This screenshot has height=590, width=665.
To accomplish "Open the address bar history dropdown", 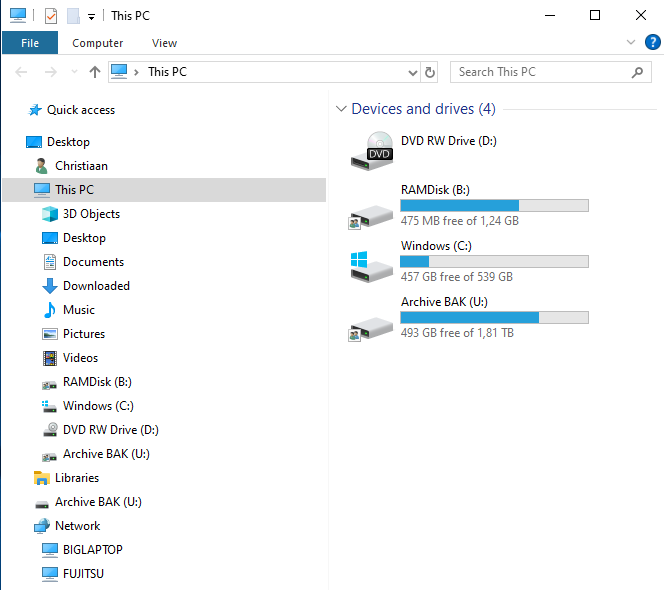I will pyautogui.click(x=413, y=73).
